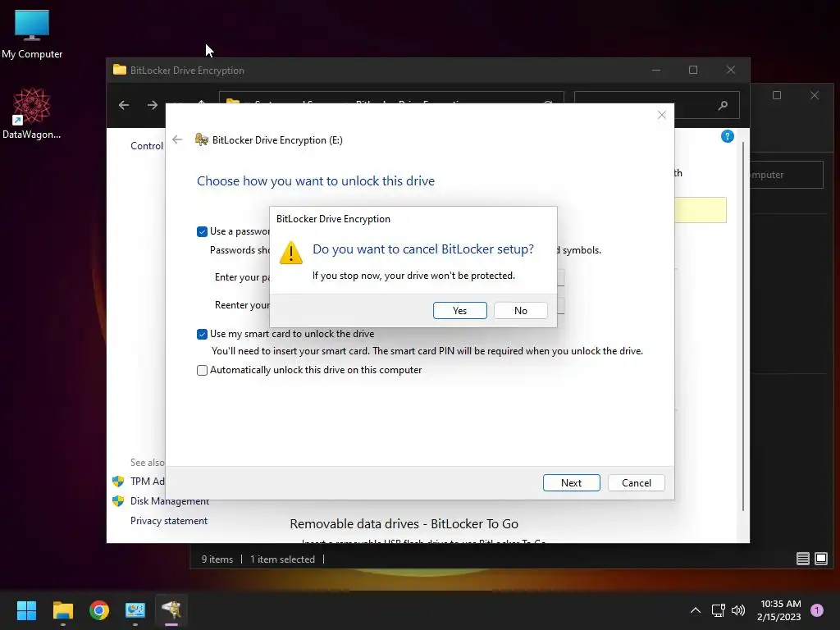Click the volume speaker tray icon

click(x=738, y=610)
